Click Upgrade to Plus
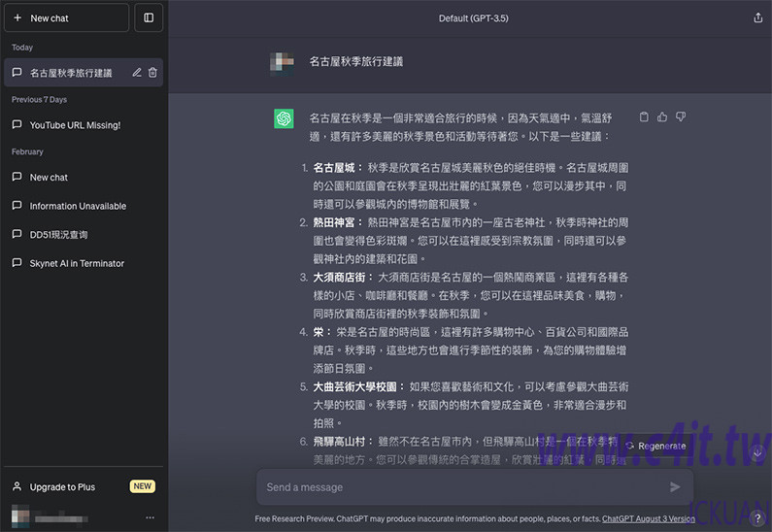This screenshot has width=772, height=532. 84,486
